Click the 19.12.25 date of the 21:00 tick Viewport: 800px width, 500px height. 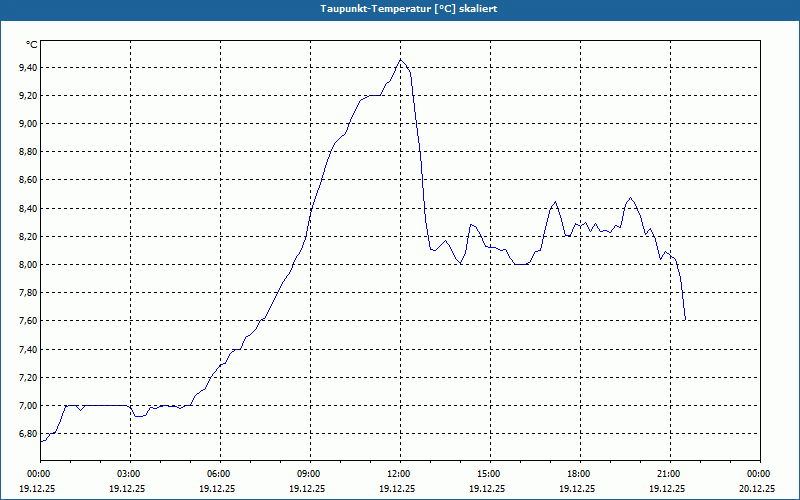tap(667, 488)
